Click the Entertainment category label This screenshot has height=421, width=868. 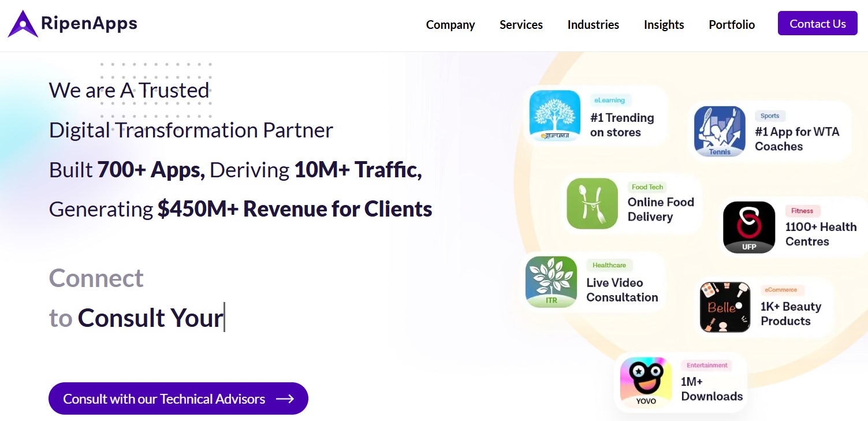pyautogui.click(x=707, y=365)
